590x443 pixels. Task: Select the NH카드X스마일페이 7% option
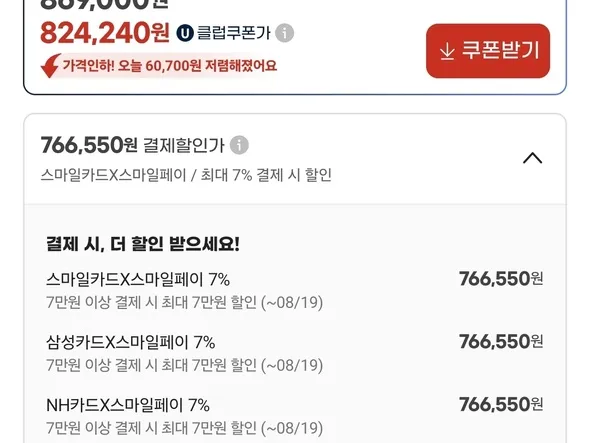(294, 416)
